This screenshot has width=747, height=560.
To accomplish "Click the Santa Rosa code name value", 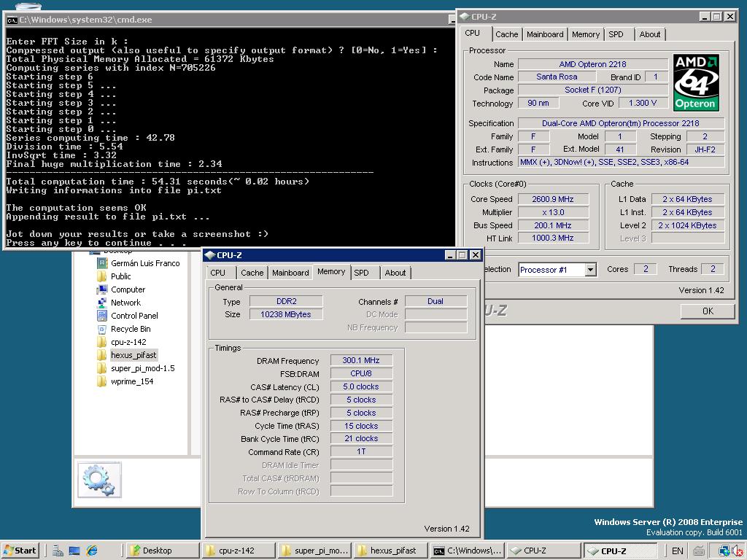I will [x=557, y=77].
